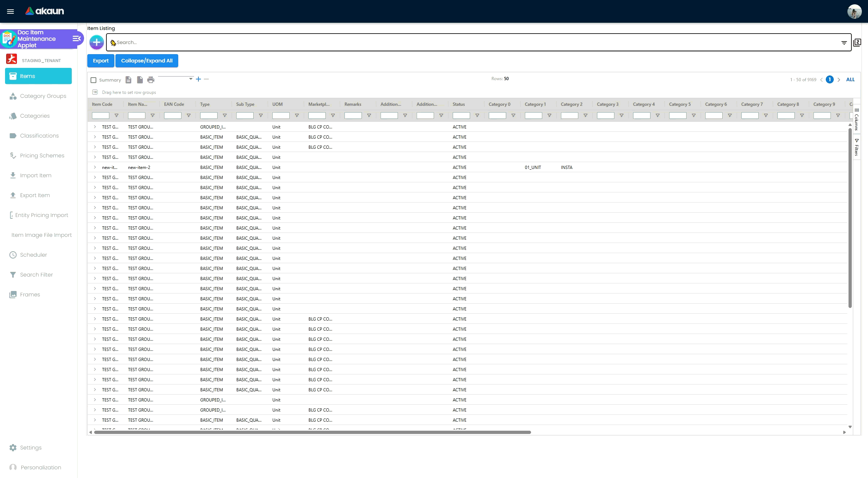
Task: Click the add new item plus button
Action: pos(96,42)
